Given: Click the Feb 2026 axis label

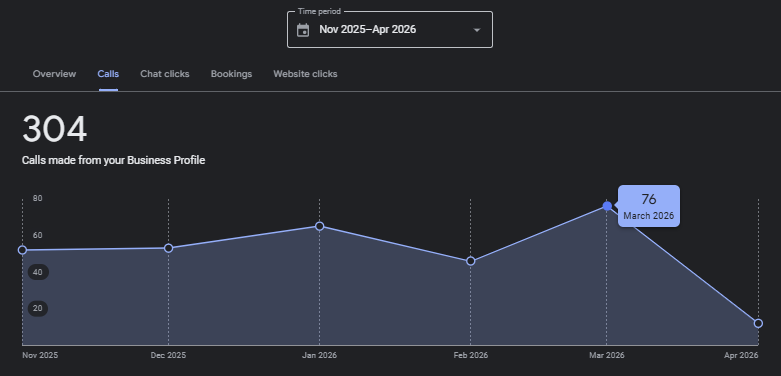Looking at the screenshot, I should pos(471,356).
